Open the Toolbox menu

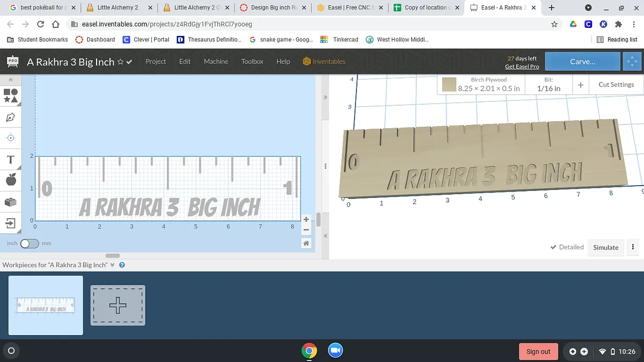click(252, 62)
